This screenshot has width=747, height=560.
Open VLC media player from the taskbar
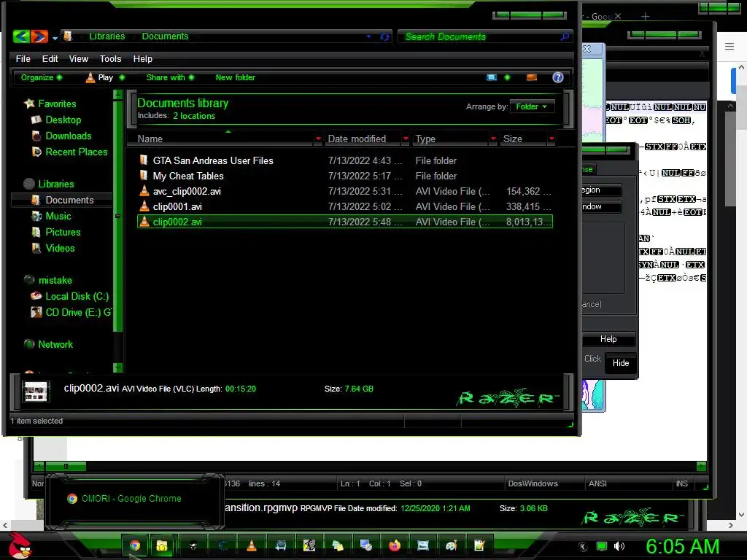coord(252,545)
